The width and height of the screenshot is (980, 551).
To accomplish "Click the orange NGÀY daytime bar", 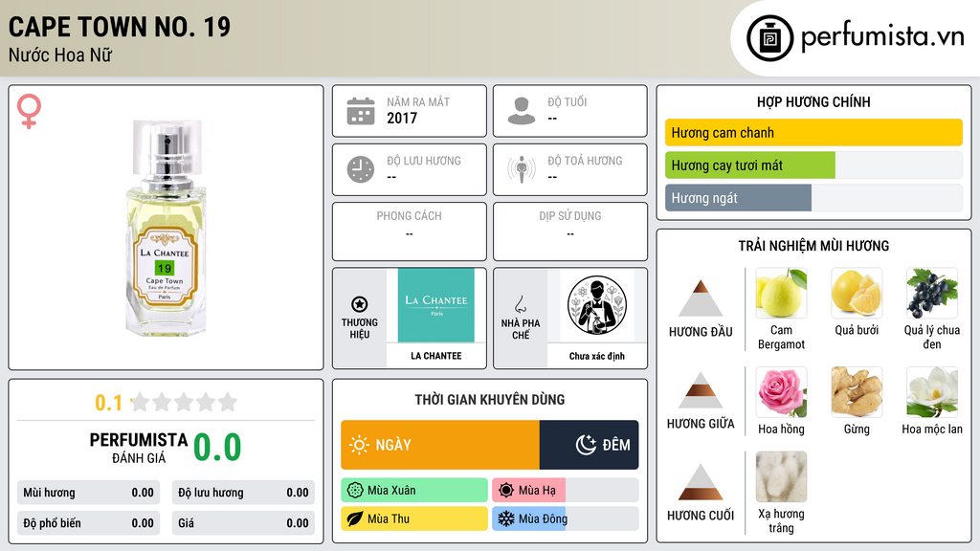I will click(x=440, y=445).
